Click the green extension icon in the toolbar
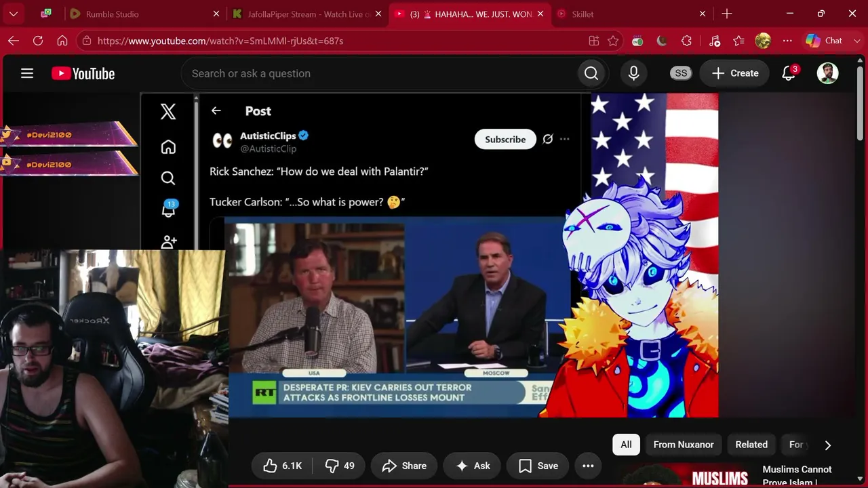 [637, 41]
